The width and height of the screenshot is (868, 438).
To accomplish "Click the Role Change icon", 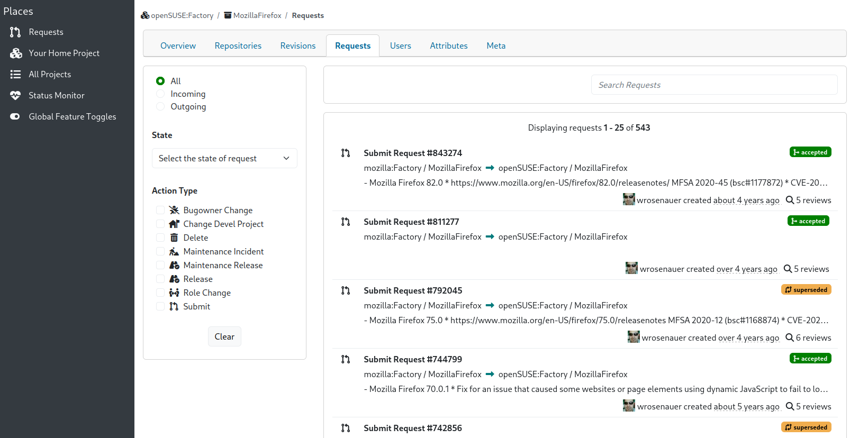I will [x=174, y=293].
